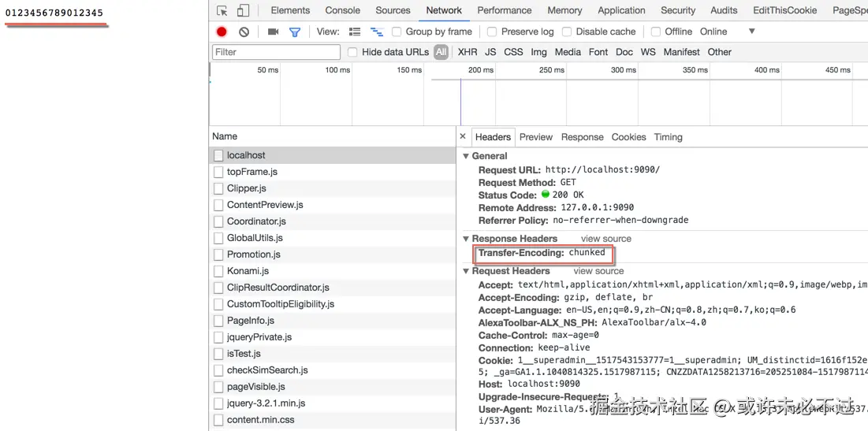
Task: Filter requests by Img type
Action: coord(538,52)
